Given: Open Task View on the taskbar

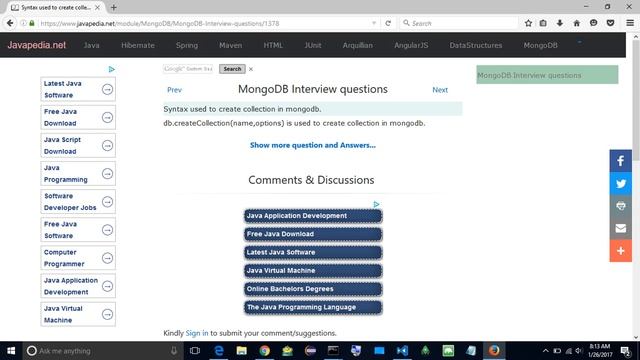Looking at the screenshot, I should pyautogui.click(x=195, y=351).
